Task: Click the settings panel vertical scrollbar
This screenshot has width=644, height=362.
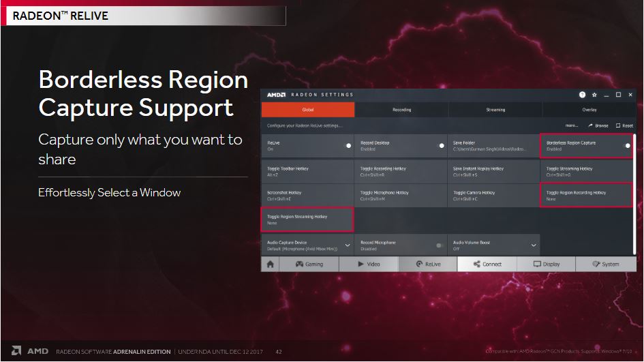Action: point(634,194)
